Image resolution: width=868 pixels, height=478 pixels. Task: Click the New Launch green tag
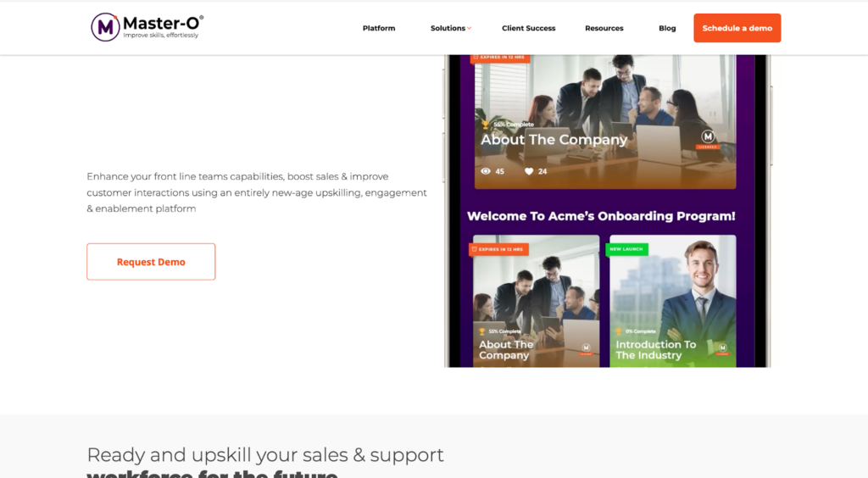point(626,249)
